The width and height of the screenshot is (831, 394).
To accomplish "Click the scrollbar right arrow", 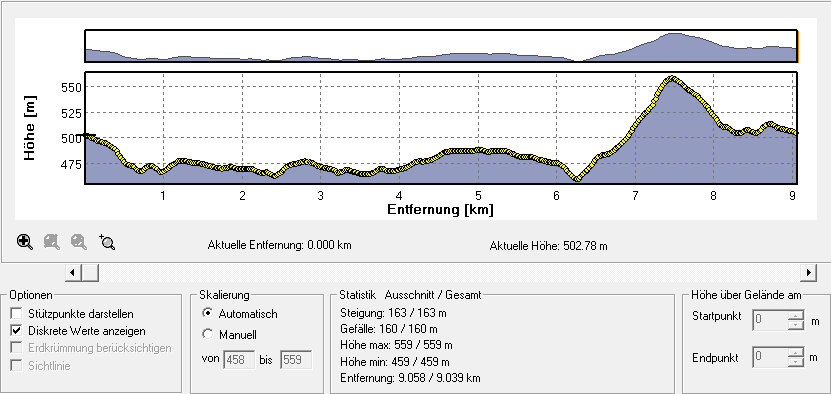I will (x=808, y=273).
